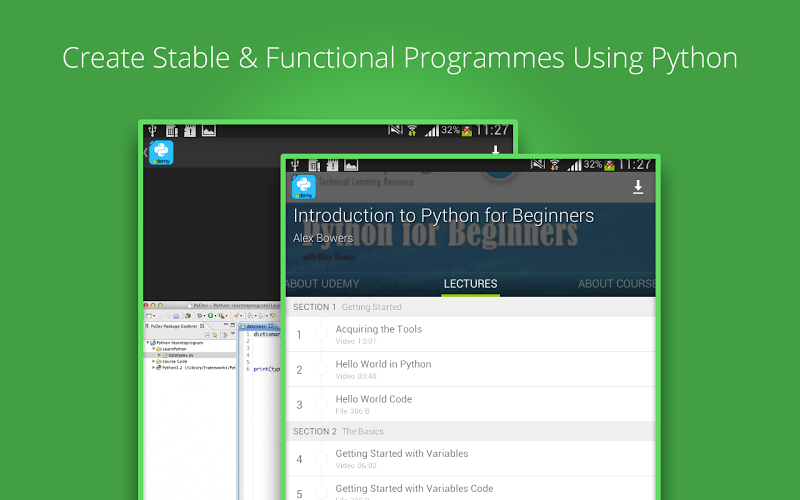
Task: Click line 1 code in datatypes editor
Action: 267,334
